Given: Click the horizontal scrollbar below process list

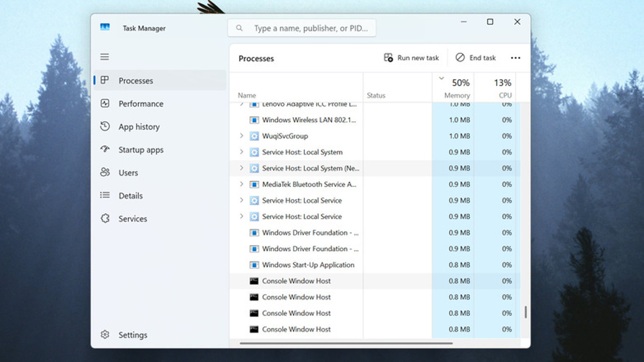Looking at the screenshot, I should tap(346, 343).
